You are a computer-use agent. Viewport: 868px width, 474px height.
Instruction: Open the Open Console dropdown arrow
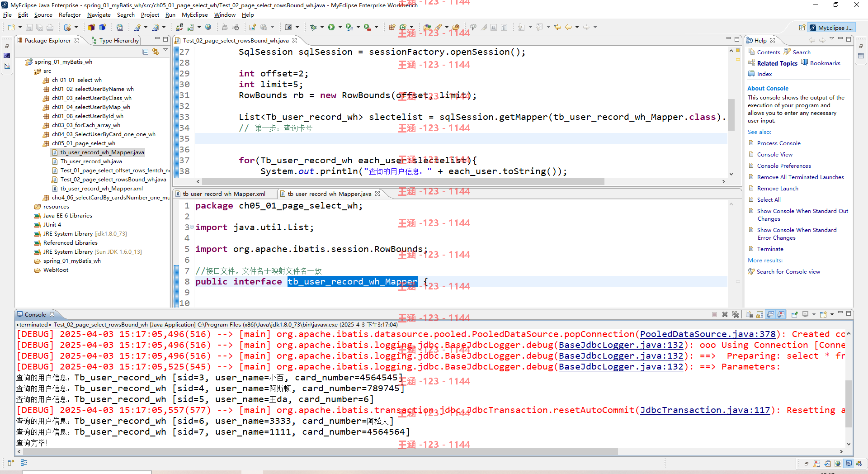pyautogui.click(x=832, y=314)
